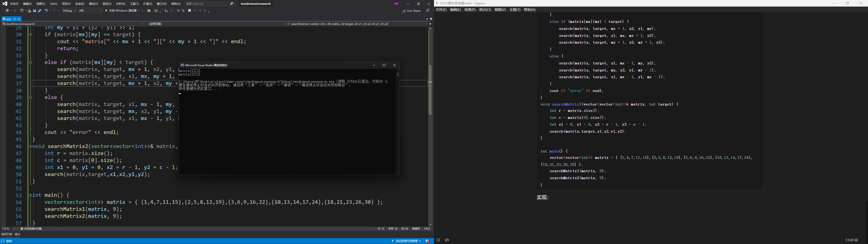Open Typora's 段落(P) menu
Viewport: 868px width, 244px height.
[x=470, y=10]
